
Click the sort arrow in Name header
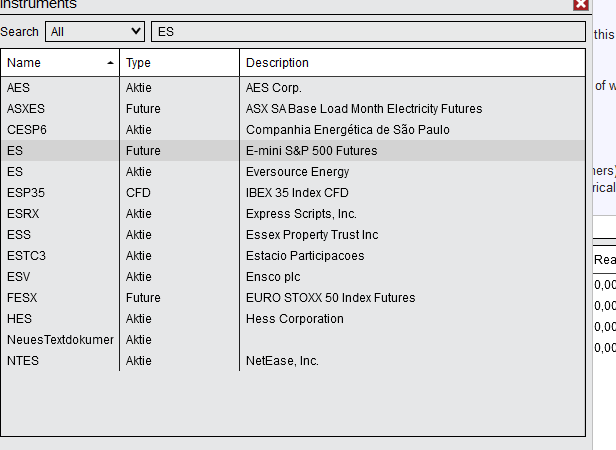point(110,63)
